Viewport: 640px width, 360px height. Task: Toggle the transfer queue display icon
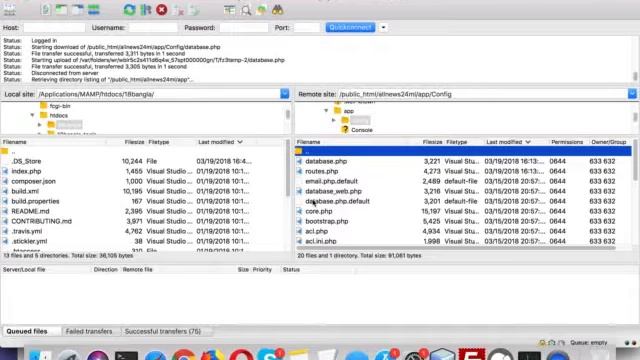pyautogui.click(x=94, y=10)
